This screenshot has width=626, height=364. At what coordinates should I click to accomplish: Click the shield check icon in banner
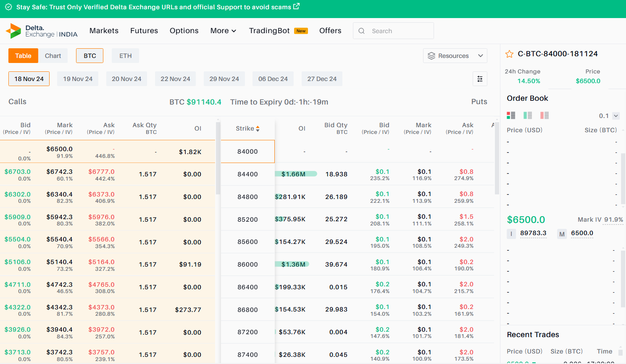[8, 7]
